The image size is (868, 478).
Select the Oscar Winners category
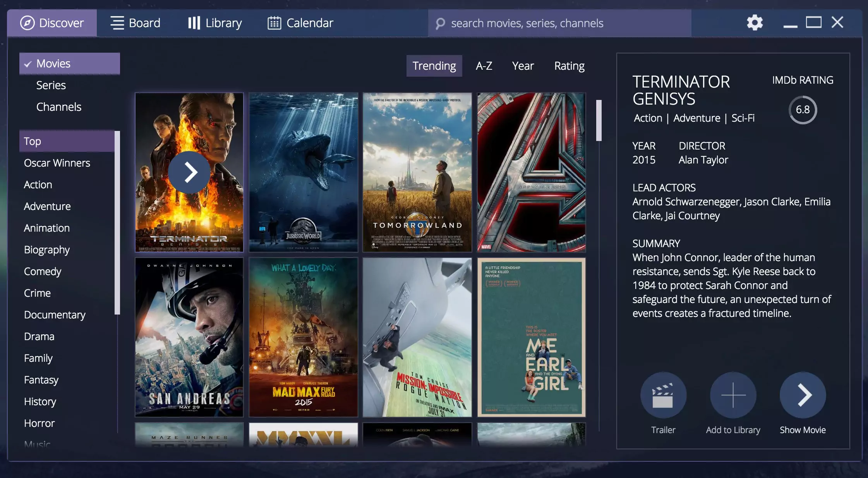pyautogui.click(x=57, y=163)
